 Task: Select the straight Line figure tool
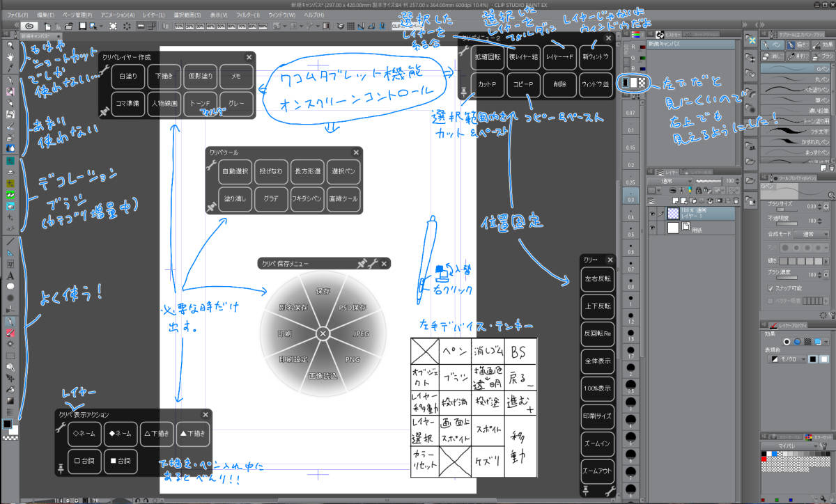10,242
